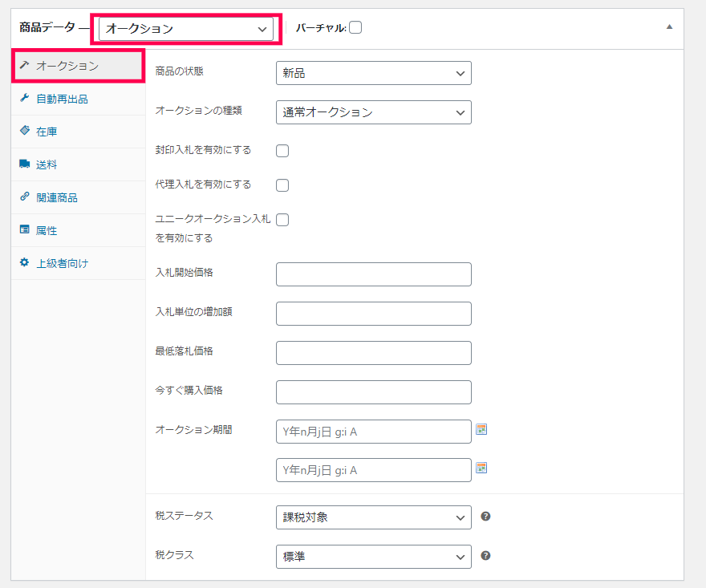
Task: Focus the 今すぐ購入価格 input field
Action: pyautogui.click(x=374, y=392)
